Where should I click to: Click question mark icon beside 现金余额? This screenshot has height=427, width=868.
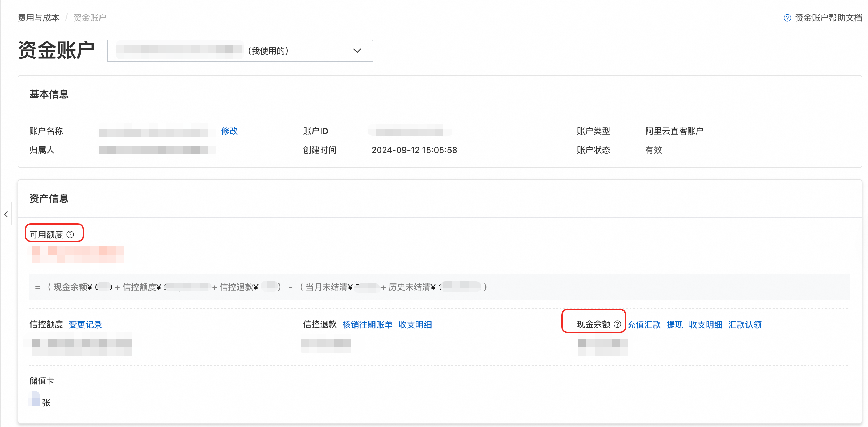click(618, 324)
